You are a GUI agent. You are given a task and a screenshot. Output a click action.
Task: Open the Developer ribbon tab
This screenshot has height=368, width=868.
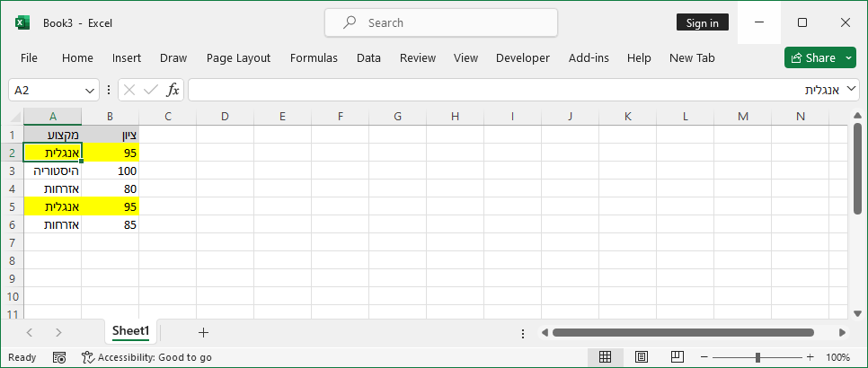point(522,57)
